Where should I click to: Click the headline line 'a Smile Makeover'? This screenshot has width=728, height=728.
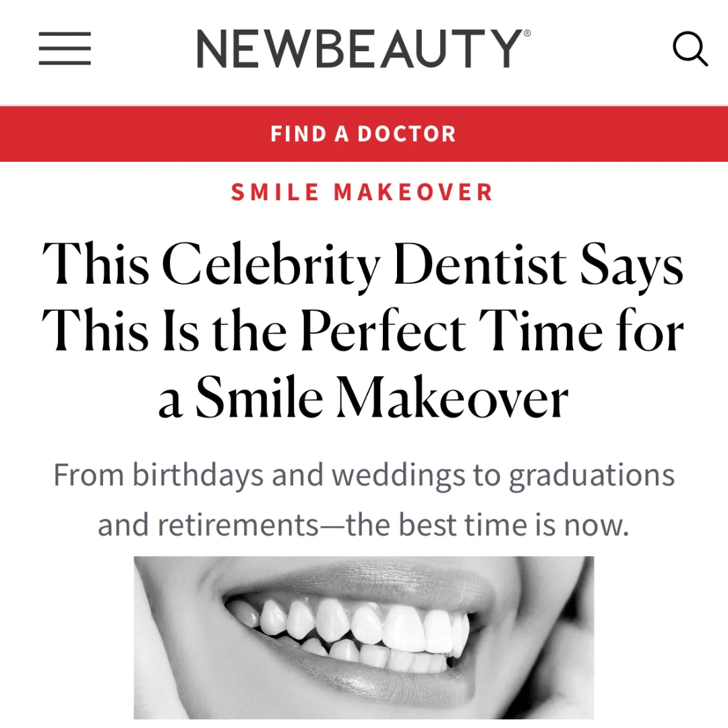363,398
